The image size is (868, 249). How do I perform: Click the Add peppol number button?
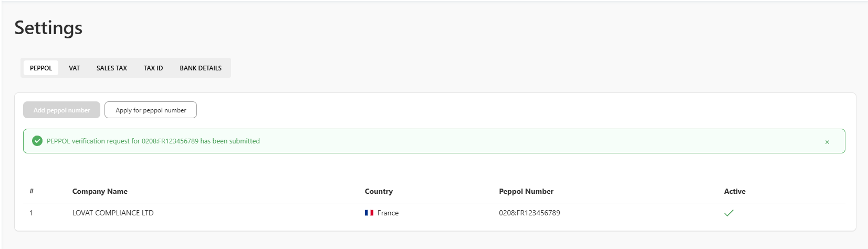(61, 110)
